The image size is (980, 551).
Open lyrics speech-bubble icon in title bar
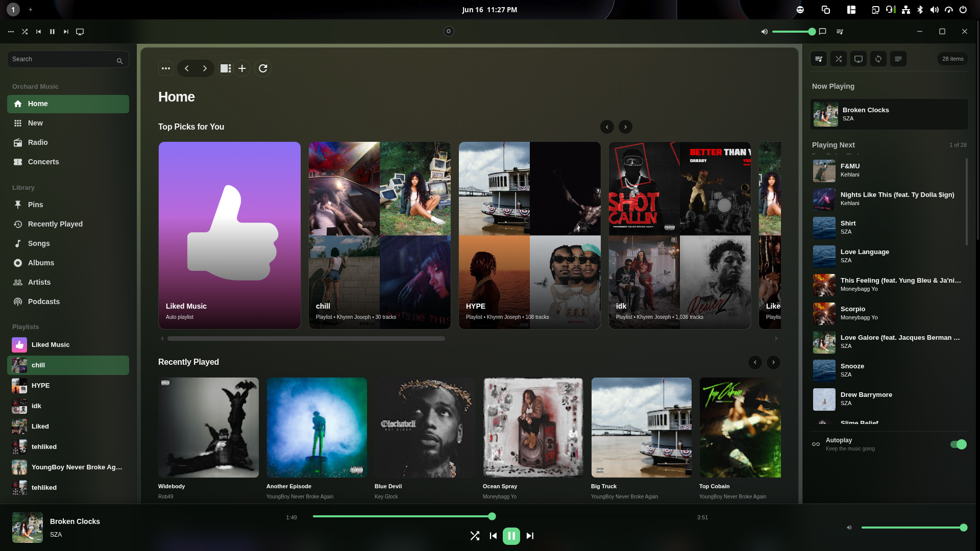point(822,32)
